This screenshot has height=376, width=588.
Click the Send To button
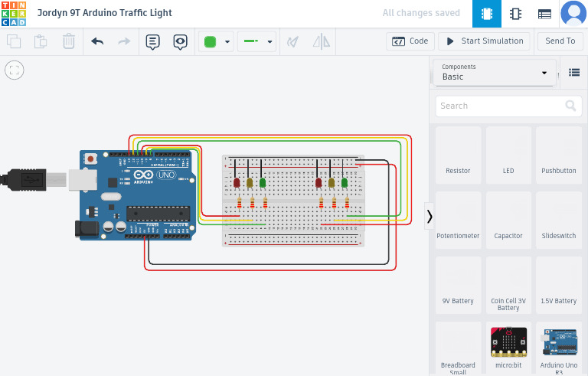click(560, 41)
